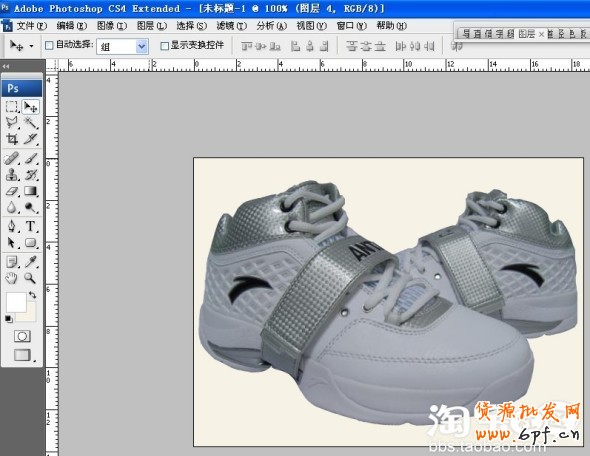Viewport: 590px width, 456px height.
Task: Click align vertical centers icon
Action: [x=260, y=46]
